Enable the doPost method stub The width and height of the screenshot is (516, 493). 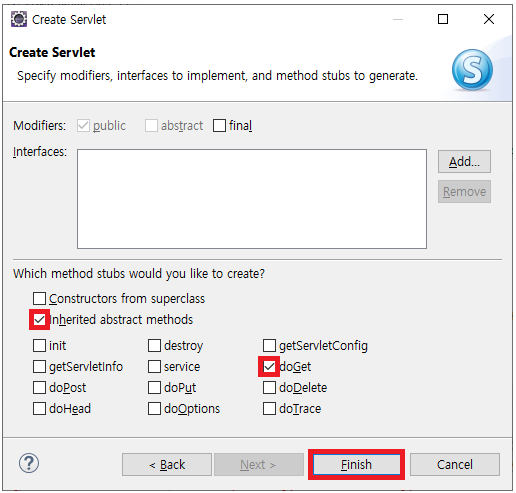(39, 388)
